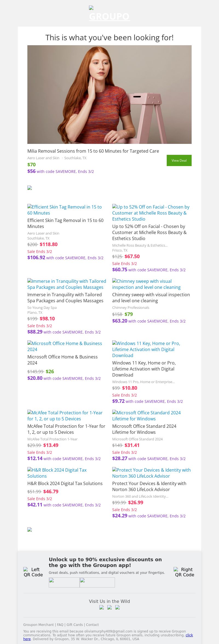
Task: Select the Chimney sweep deal title text
Action: click(x=151, y=298)
